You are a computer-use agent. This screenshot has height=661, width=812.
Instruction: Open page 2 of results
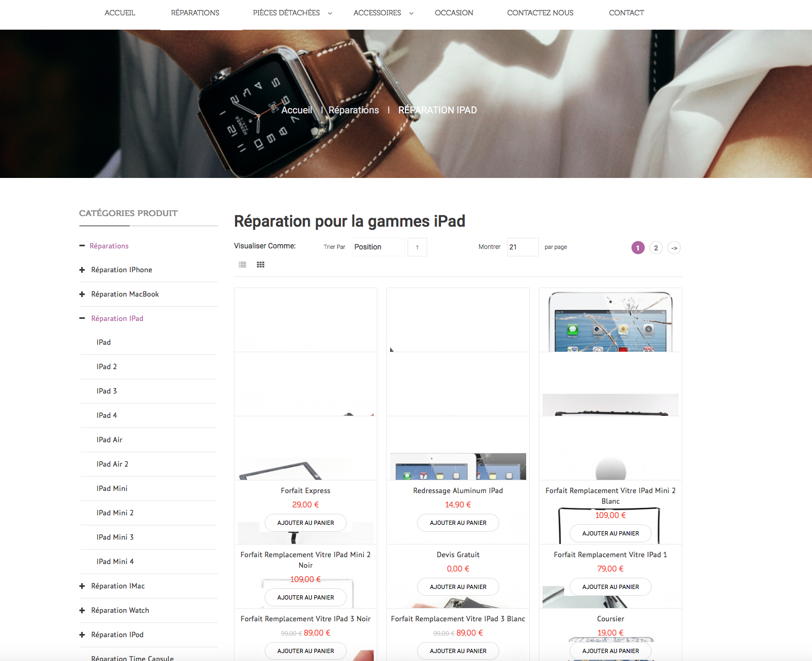pyautogui.click(x=656, y=248)
